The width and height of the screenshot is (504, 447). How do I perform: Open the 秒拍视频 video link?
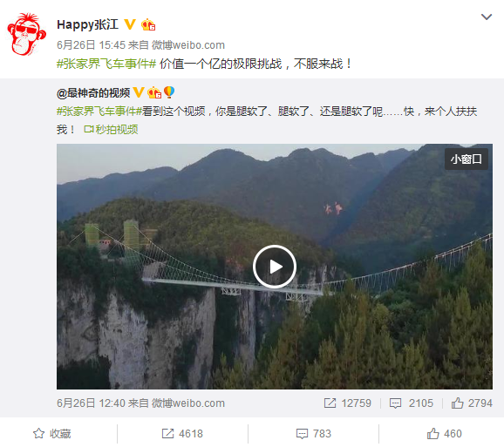coord(111,130)
